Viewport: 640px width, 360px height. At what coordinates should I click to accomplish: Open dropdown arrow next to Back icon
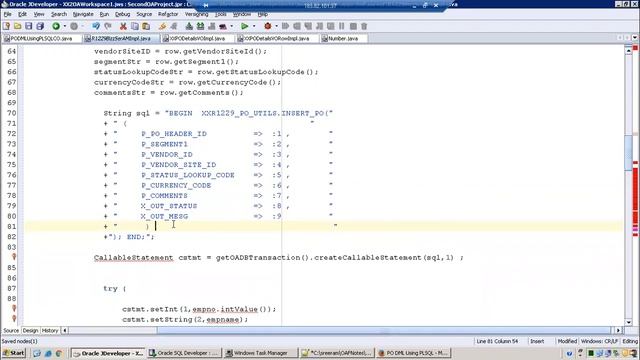pos(64,26)
